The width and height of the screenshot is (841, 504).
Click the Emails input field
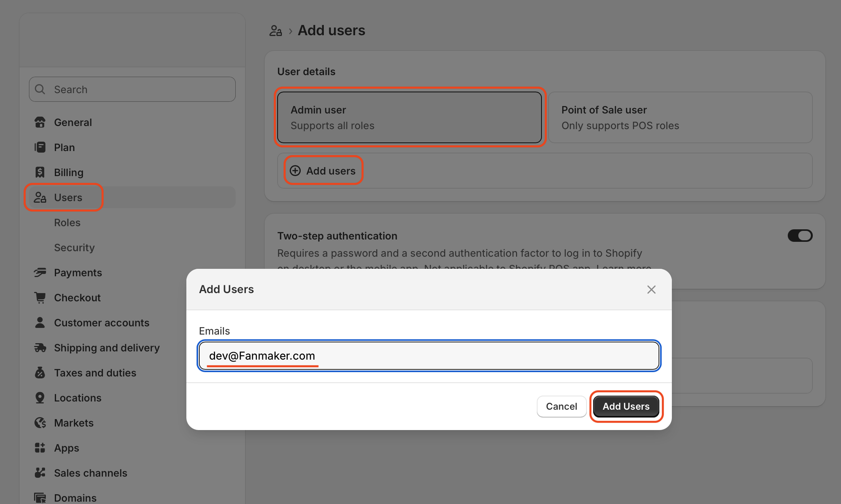[x=429, y=356]
